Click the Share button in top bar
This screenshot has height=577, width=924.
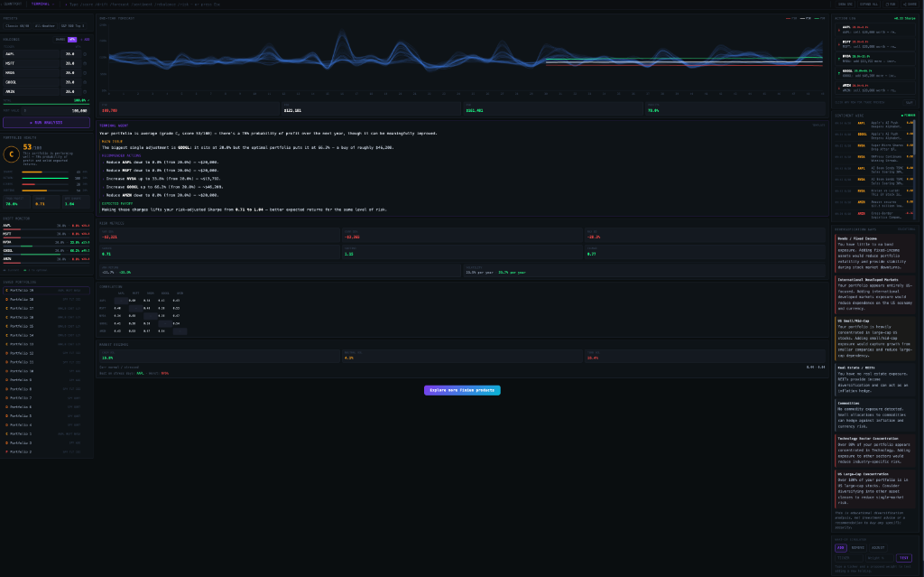(x=910, y=5)
